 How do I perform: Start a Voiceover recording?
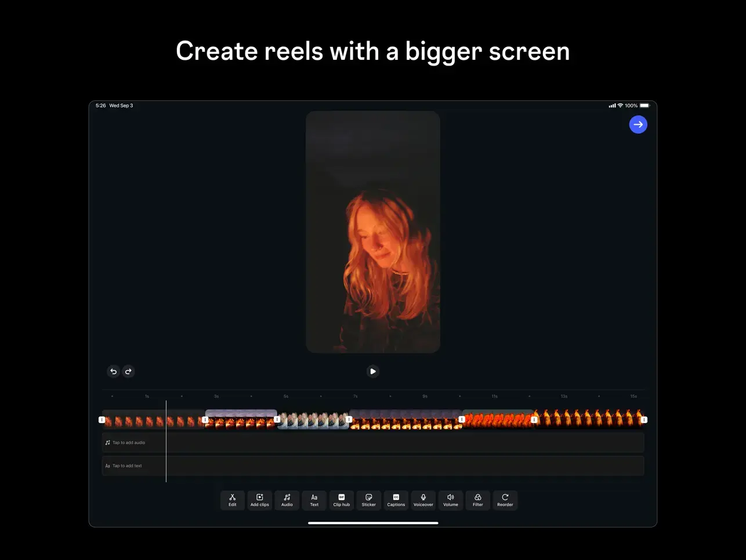click(x=423, y=500)
